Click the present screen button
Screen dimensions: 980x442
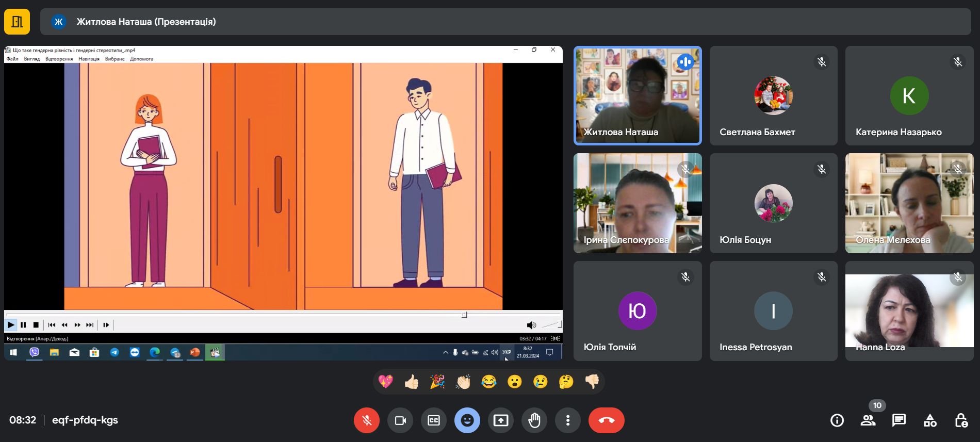point(501,420)
